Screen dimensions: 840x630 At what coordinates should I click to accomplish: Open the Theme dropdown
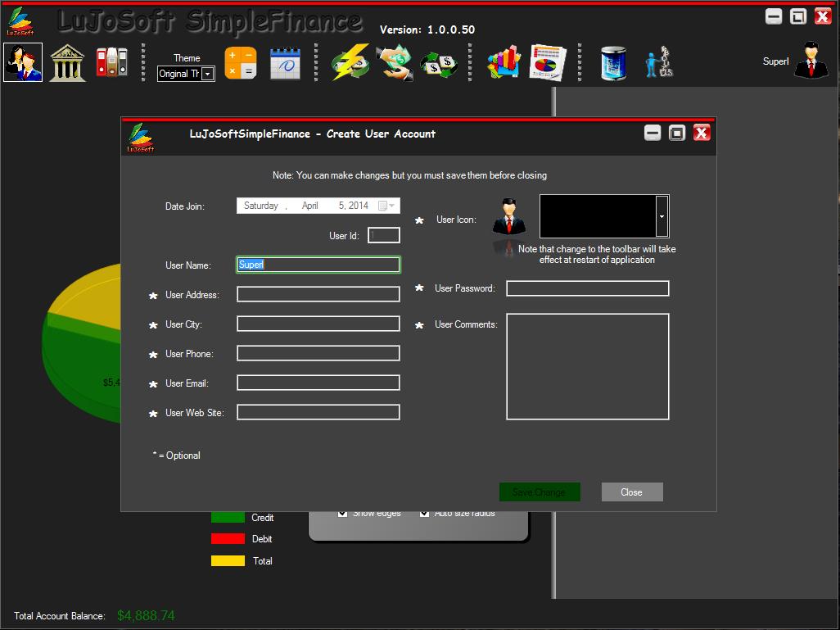coord(208,74)
